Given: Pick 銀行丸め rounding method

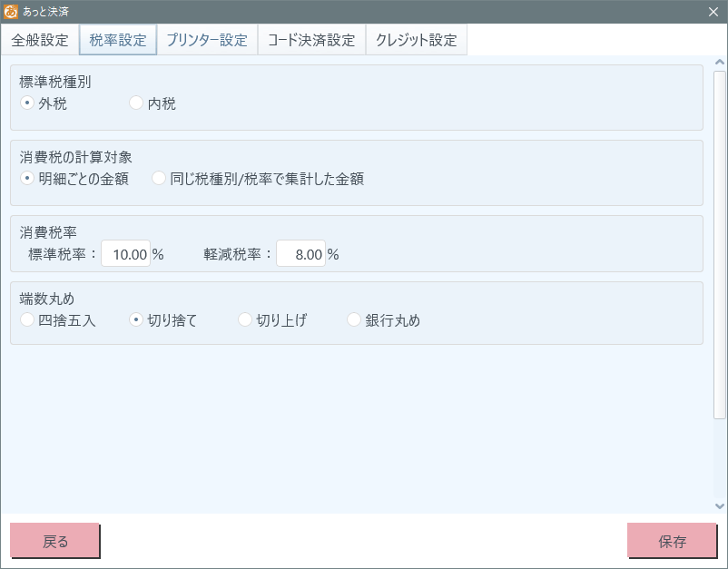Looking at the screenshot, I should click(354, 319).
